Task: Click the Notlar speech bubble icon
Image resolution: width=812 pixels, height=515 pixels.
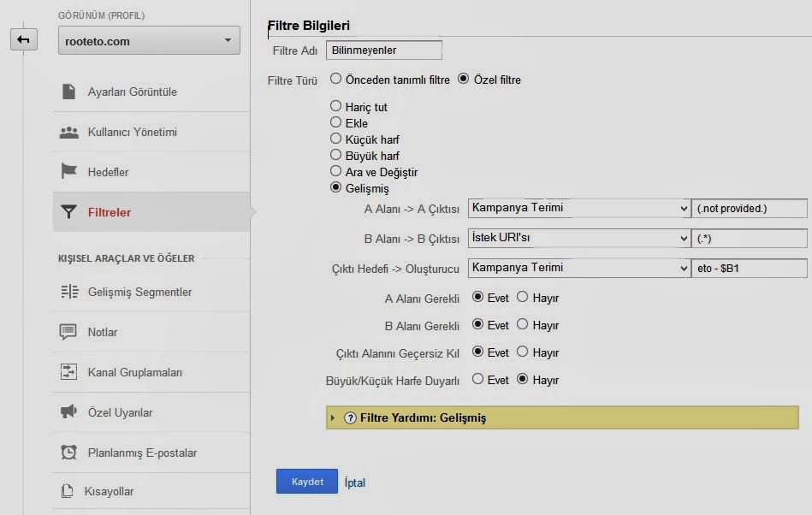Action: pyautogui.click(x=69, y=332)
